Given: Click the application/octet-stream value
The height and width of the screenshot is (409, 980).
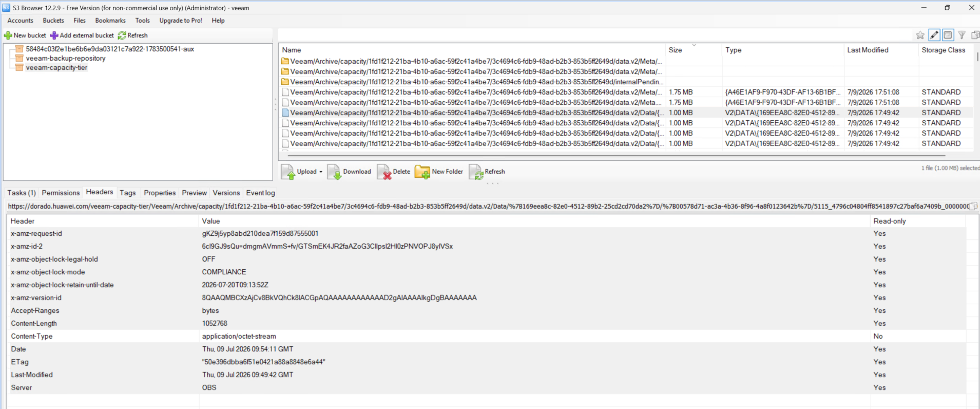Looking at the screenshot, I should [x=239, y=336].
